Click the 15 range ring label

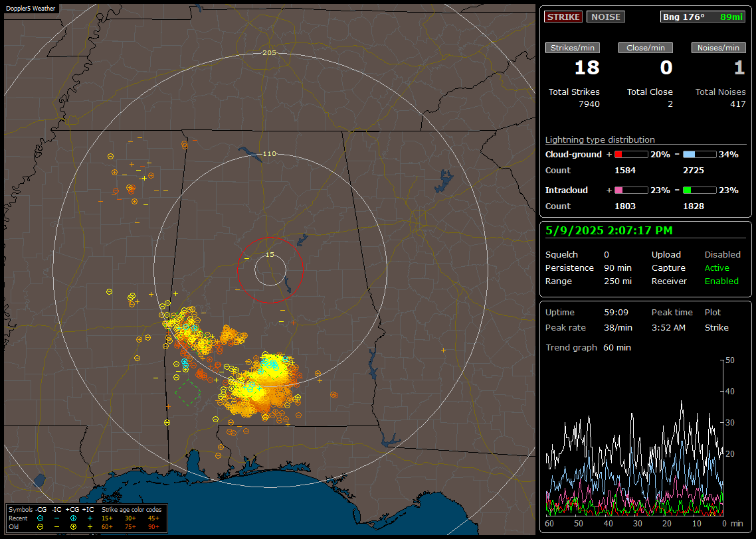coord(270,255)
